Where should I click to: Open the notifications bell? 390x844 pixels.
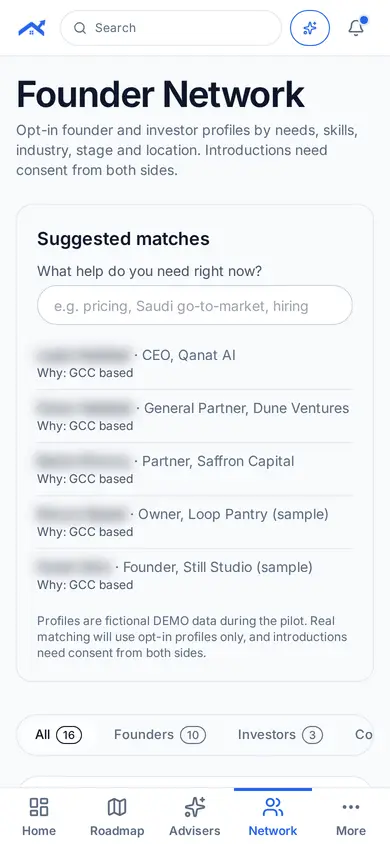356,28
